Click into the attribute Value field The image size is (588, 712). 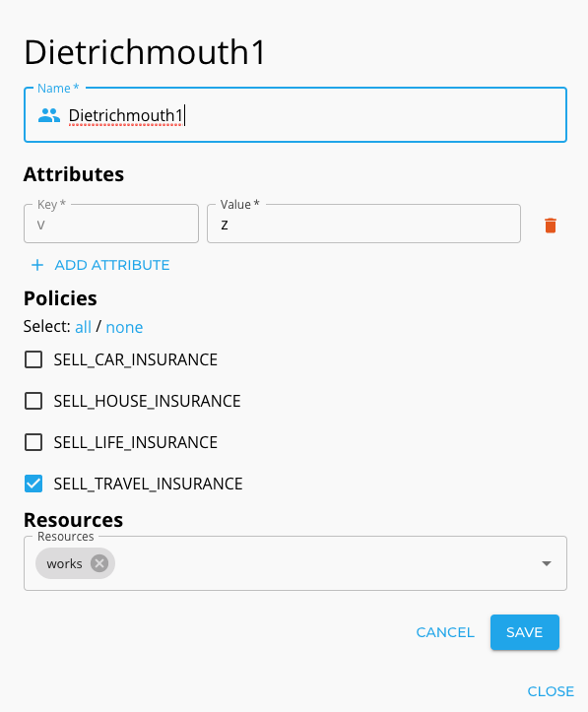[x=363, y=224]
